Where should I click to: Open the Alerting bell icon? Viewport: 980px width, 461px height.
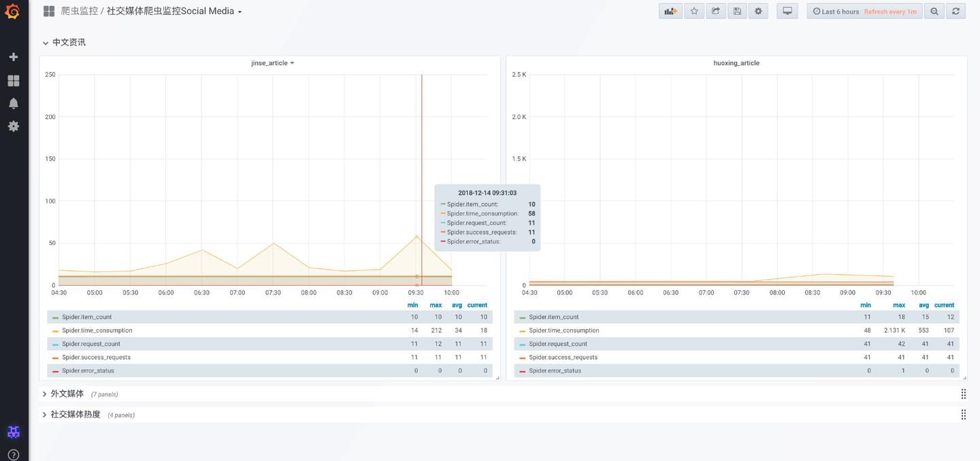click(13, 103)
